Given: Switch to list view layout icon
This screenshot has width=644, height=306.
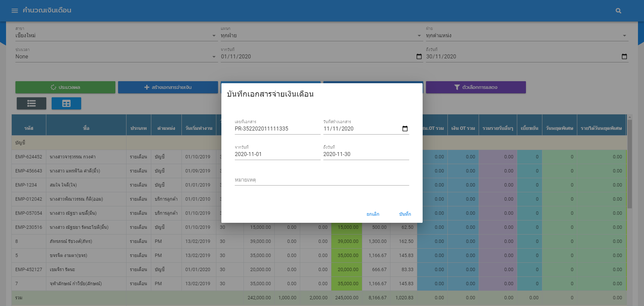Looking at the screenshot, I should point(32,103).
